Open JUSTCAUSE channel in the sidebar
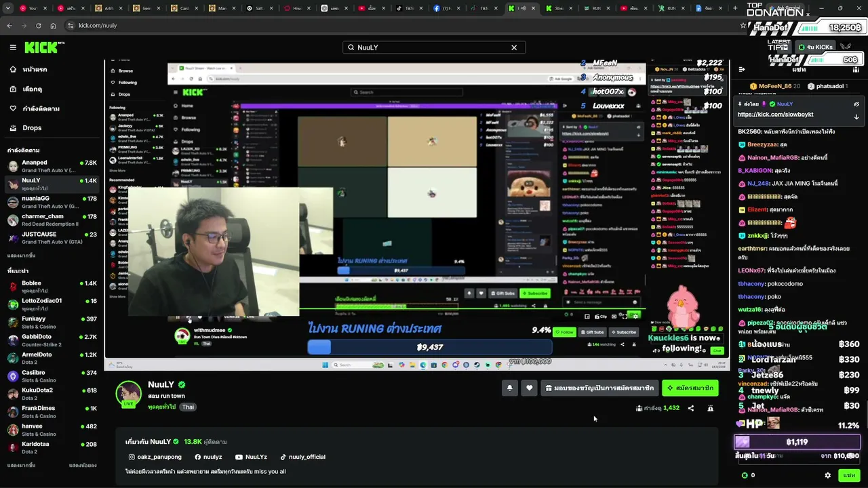The image size is (868, 488). coord(53,238)
